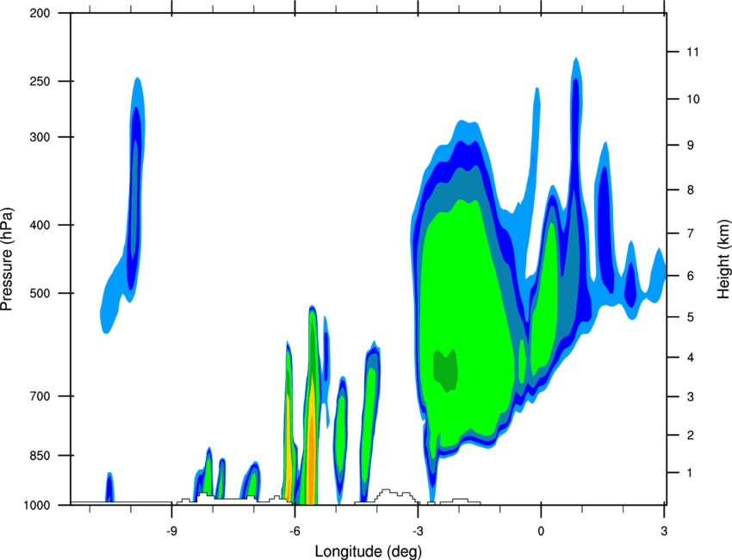The width and height of the screenshot is (732, 560).
Task: Pick the 10 km height label
Action: (693, 99)
